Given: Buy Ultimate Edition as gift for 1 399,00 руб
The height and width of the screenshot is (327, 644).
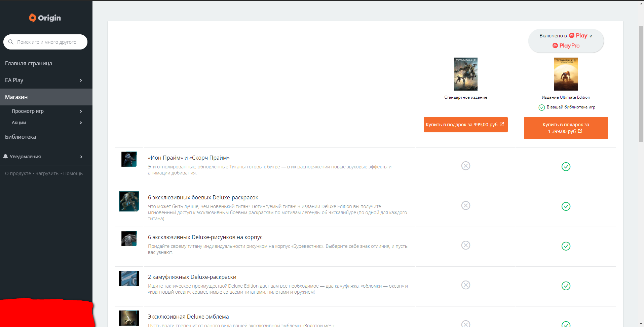Looking at the screenshot, I should [x=566, y=128].
